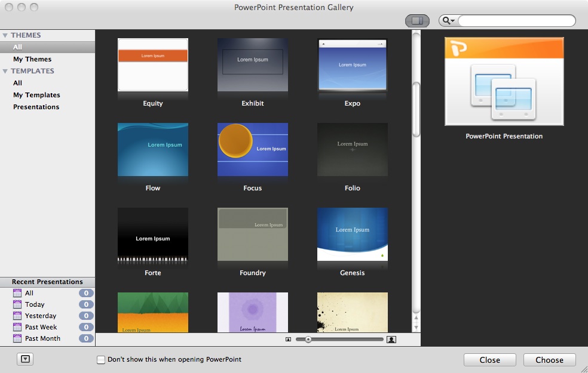Open the search magnifier dropdown
The image size is (588, 373).
point(448,21)
